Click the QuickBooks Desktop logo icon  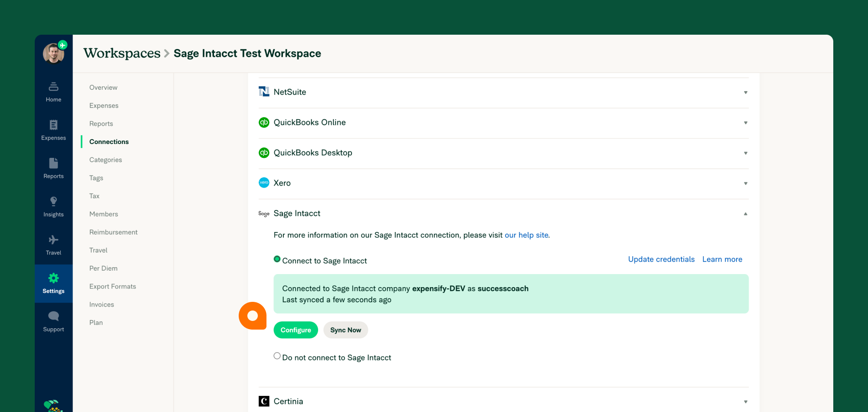click(264, 153)
